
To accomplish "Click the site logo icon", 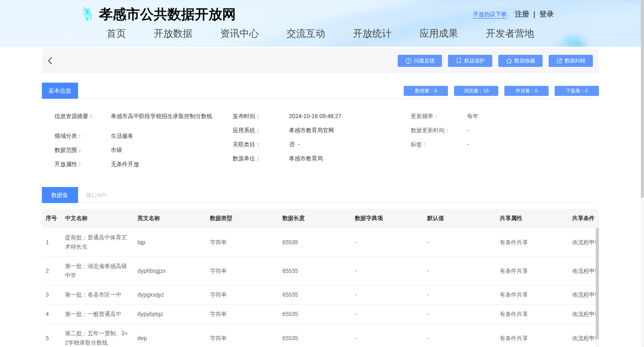I will [87, 15].
